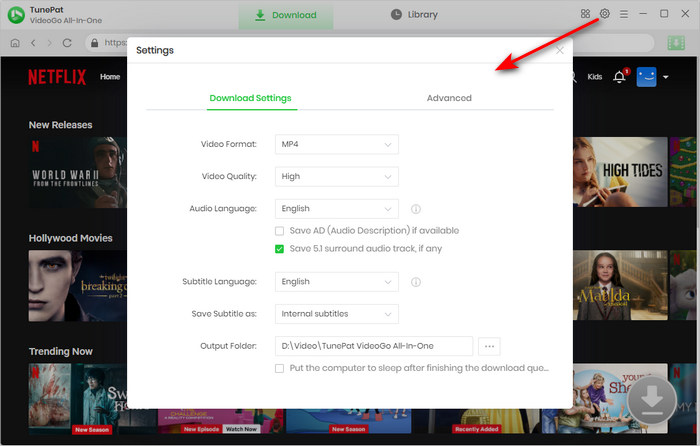The width and height of the screenshot is (700, 446).
Task: Click the Netflix logo
Action: [57, 77]
